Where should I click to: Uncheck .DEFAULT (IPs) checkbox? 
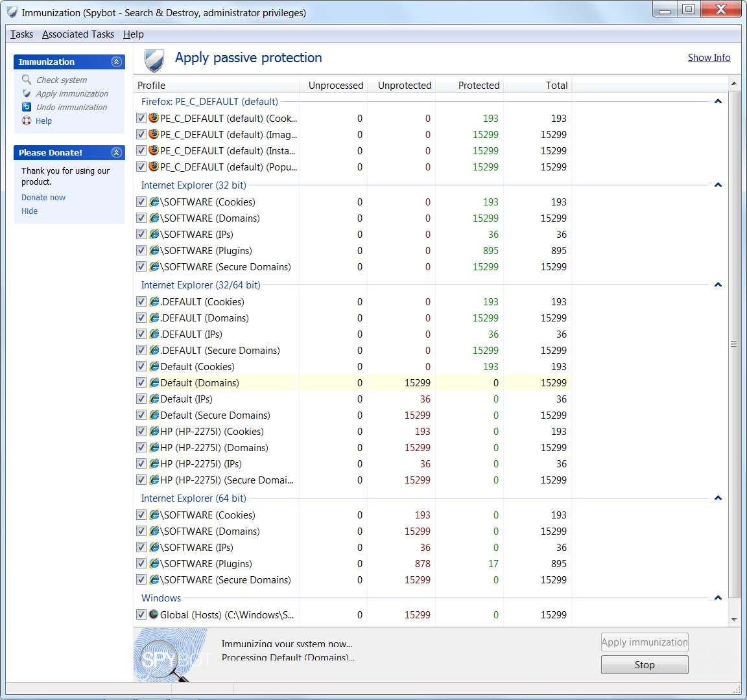[141, 334]
